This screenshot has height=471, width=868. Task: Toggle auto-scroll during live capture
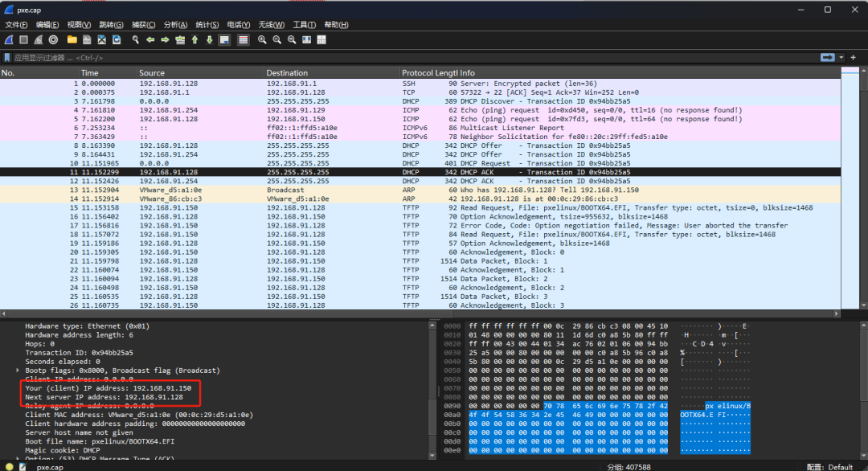coord(223,39)
